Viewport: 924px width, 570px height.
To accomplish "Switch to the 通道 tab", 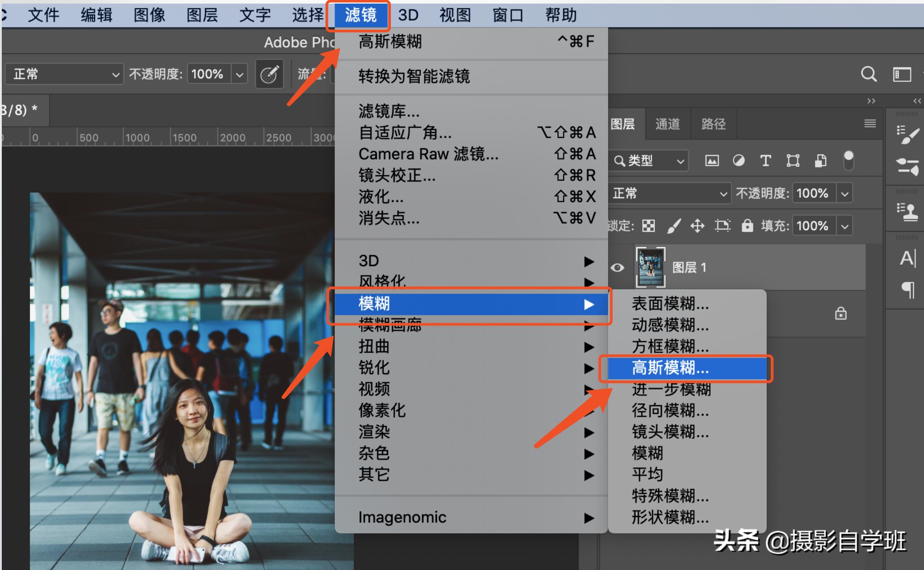I will tap(668, 124).
